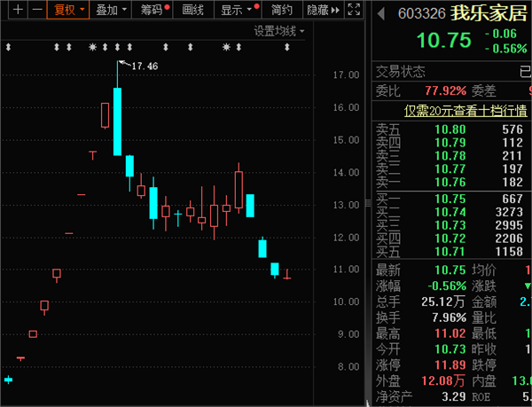
Task: Click the 买三 price 10.73
Action: [450, 225]
